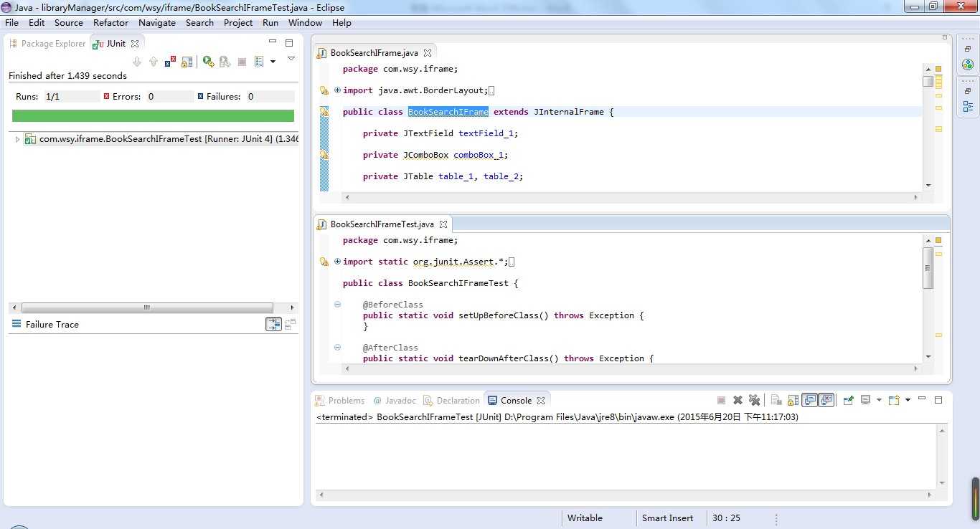Expand folded imports in BookSearchIFrame.java
The width and height of the screenshot is (980, 529).
[337, 90]
